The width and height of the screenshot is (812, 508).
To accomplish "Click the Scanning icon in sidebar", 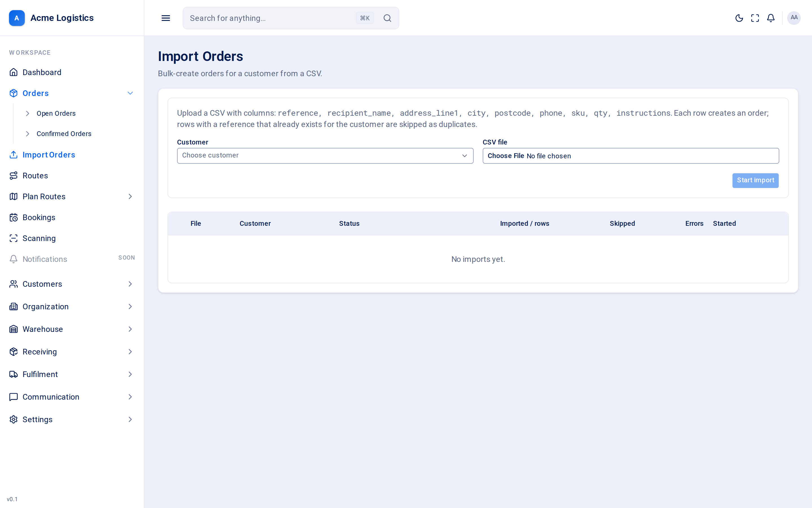I will (14, 238).
